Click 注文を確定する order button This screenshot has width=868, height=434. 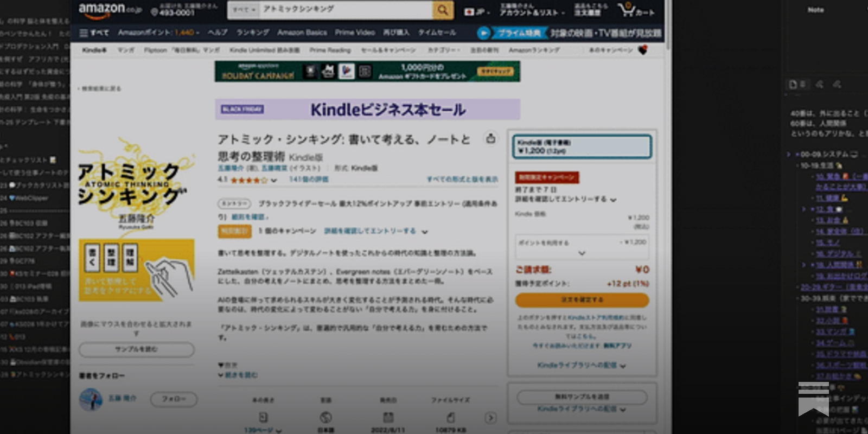[582, 299]
